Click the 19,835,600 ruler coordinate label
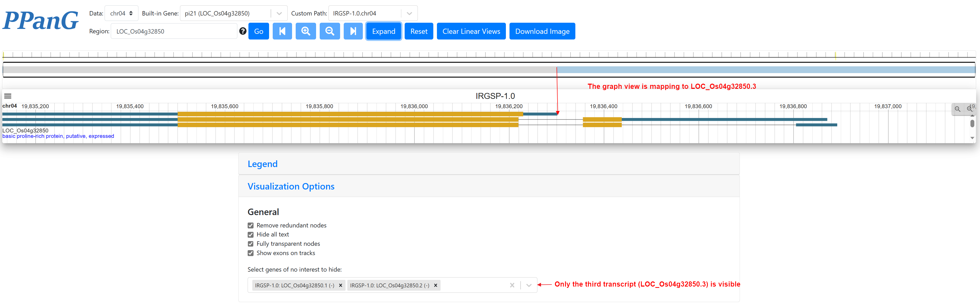980x308 pixels. tap(224, 106)
